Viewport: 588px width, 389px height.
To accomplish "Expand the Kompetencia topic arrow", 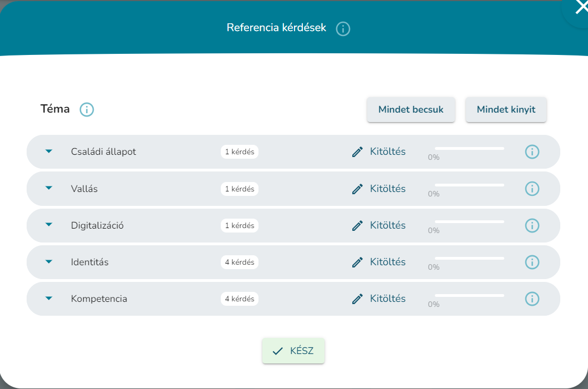I will click(x=49, y=298).
